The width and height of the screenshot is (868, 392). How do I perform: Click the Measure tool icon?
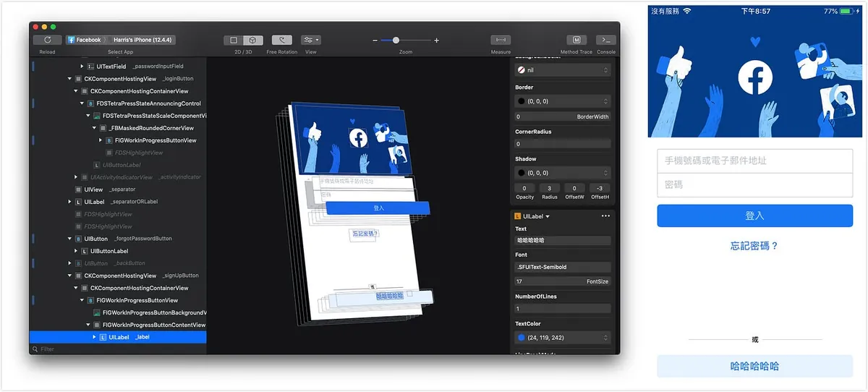[501, 41]
